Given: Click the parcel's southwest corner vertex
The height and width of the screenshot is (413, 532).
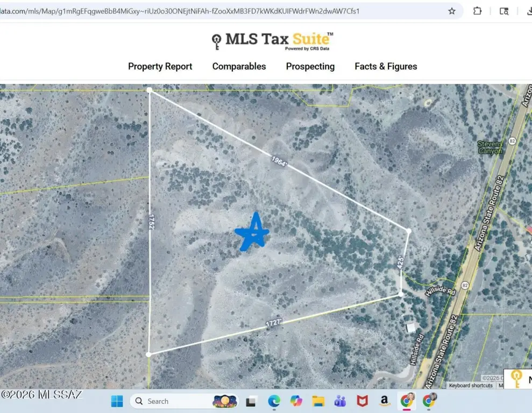Looking at the screenshot, I should pyautogui.click(x=148, y=354).
